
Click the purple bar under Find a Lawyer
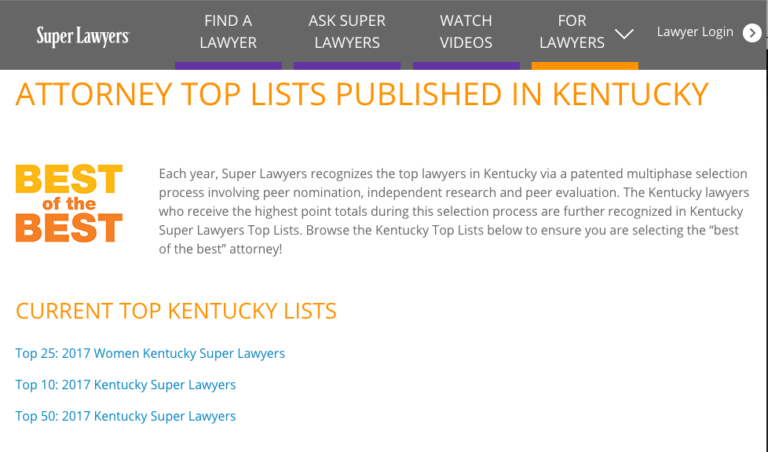coord(228,65)
